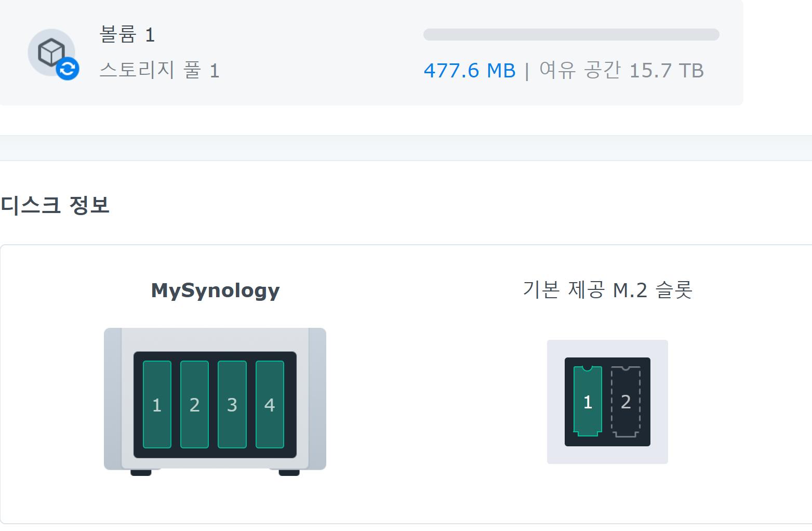The image size is (812, 531).
Task: Select drive bay 3 in MySynology
Action: pos(232,404)
